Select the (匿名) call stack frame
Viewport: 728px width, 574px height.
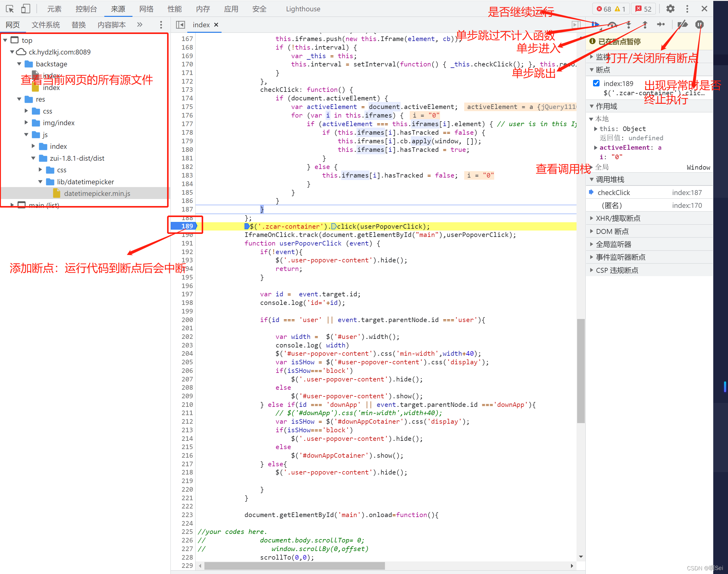pyautogui.click(x=612, y=205)
